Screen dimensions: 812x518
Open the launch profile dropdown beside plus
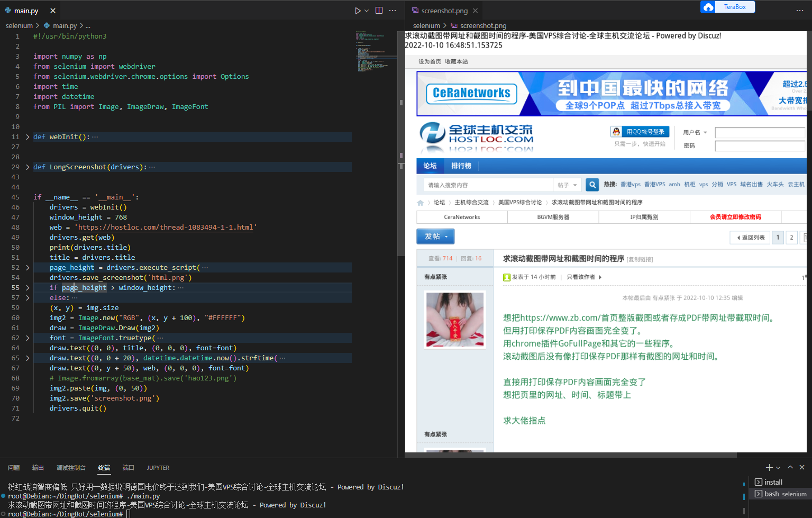tap(778, 468)
